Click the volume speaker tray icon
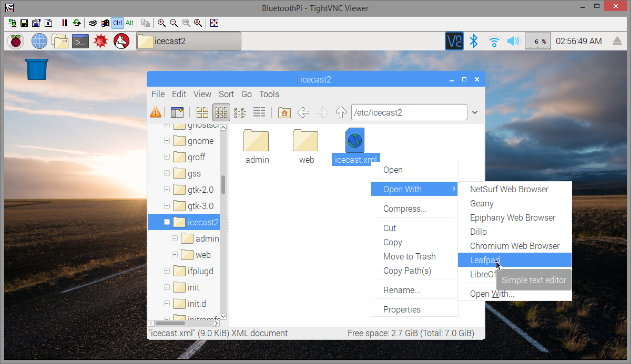Viewport: 631px width, 364px height. click(513, 41)
